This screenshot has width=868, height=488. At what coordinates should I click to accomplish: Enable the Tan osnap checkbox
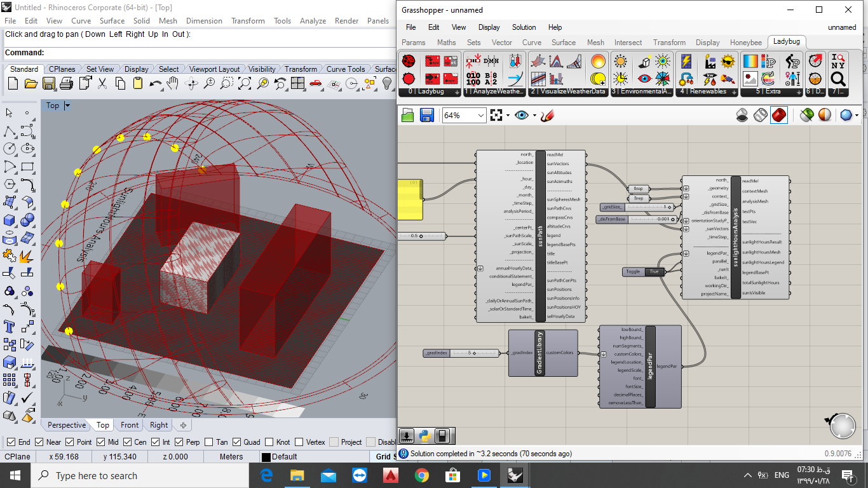pyautogui.click(x=208, y=442)
